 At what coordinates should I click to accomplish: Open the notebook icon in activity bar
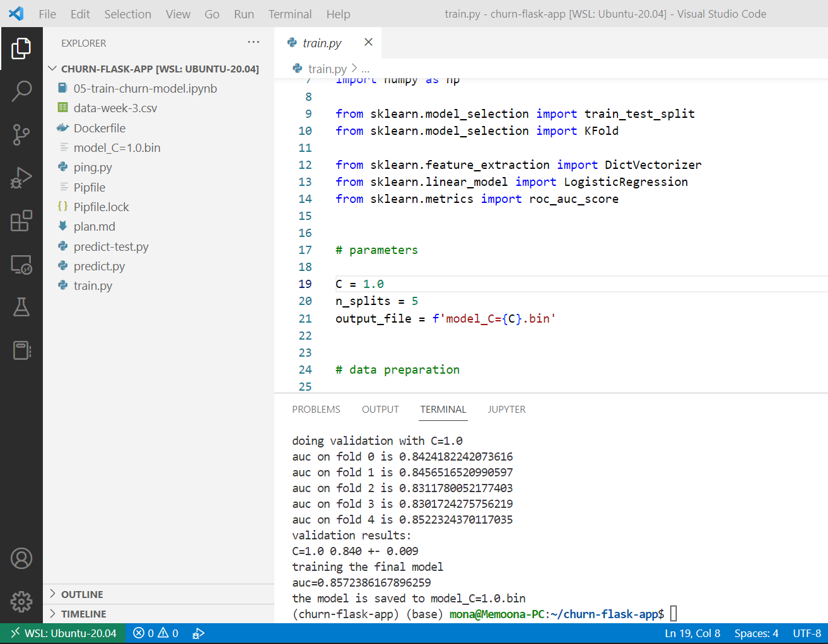pyautogui.click(x=21, y=350)
